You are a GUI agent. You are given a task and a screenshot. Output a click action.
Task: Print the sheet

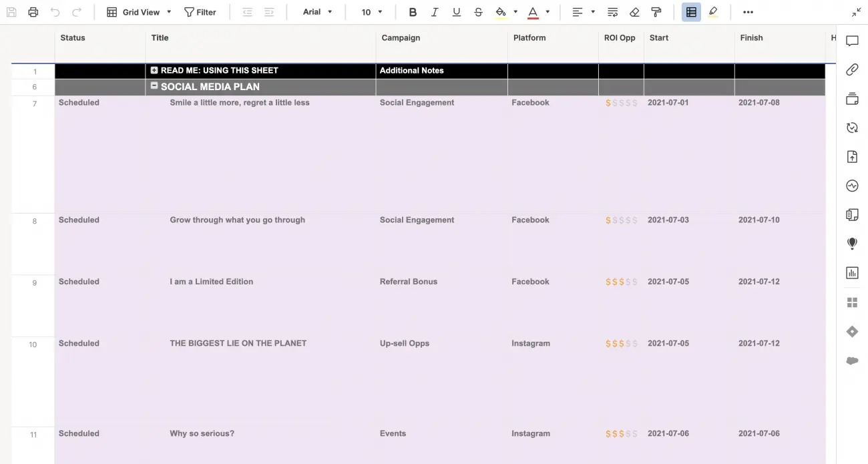[x=33, y=11]
